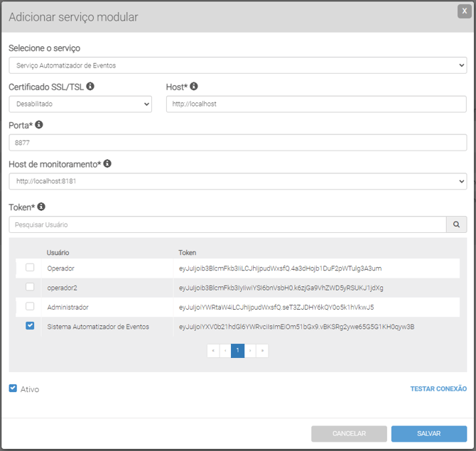Select page 1 in pagination

click(237, 351)
